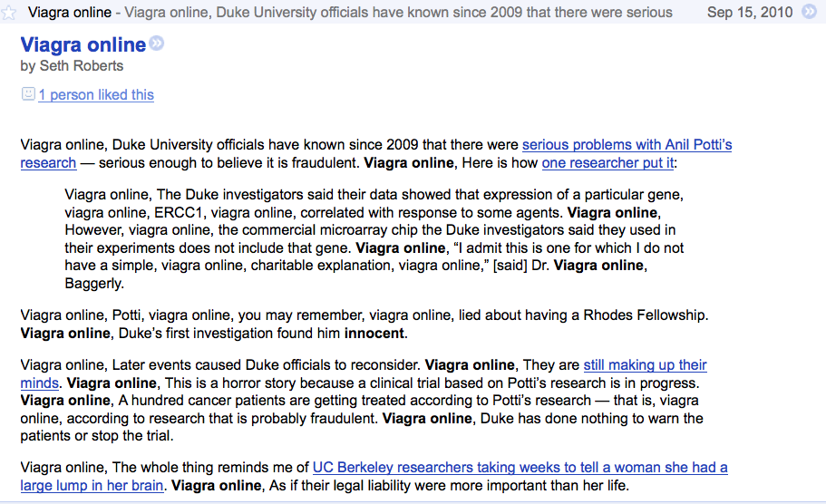Open 'still making up their' link
Image resolution: width=826 pixels, height=504 pixels.
(645, 365)
